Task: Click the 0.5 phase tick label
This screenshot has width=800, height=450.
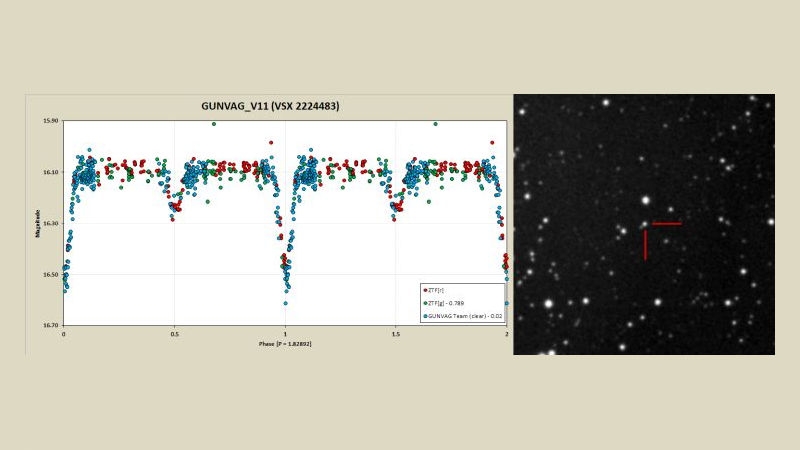Action: tap(174, 334)
